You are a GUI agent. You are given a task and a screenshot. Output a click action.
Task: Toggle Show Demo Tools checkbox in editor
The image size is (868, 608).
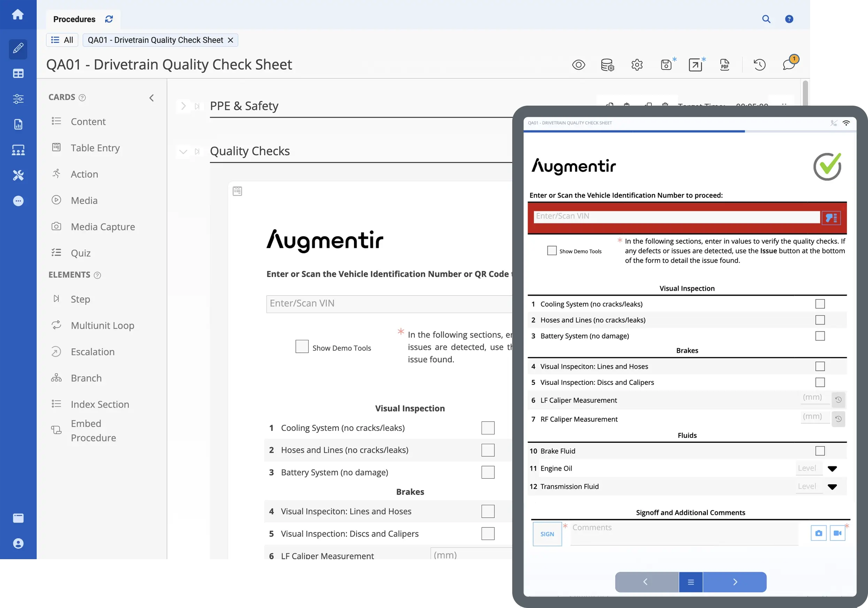[x=302, y=347]
